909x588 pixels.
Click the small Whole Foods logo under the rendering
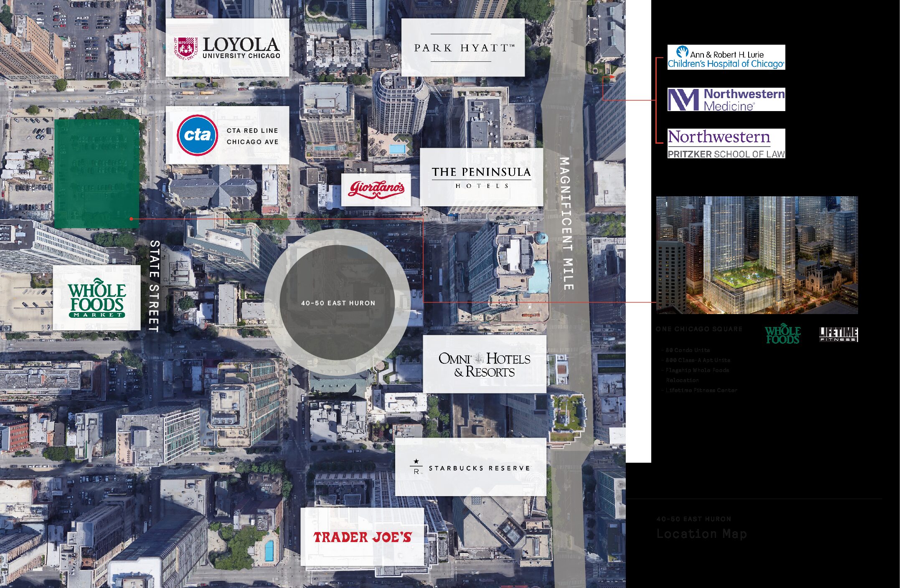[782, 334]
